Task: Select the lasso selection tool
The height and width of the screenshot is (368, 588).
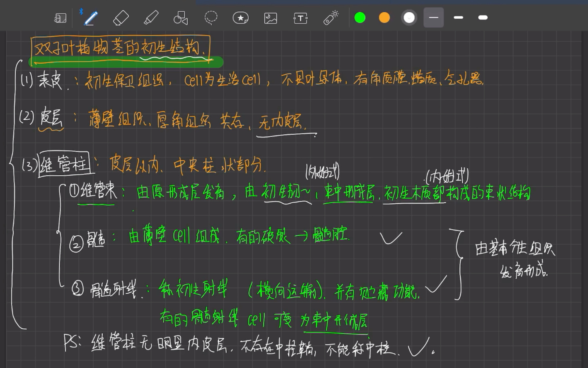Action: (x=210, y=17)
